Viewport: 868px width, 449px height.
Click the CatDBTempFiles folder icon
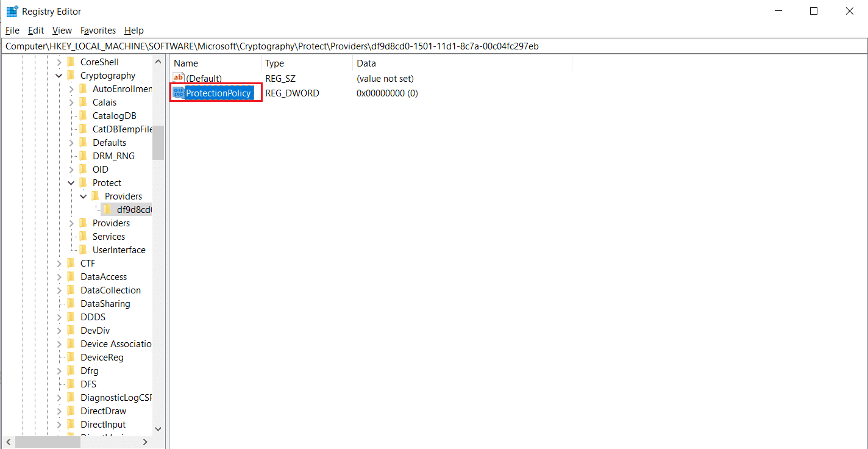click(83, 129)
